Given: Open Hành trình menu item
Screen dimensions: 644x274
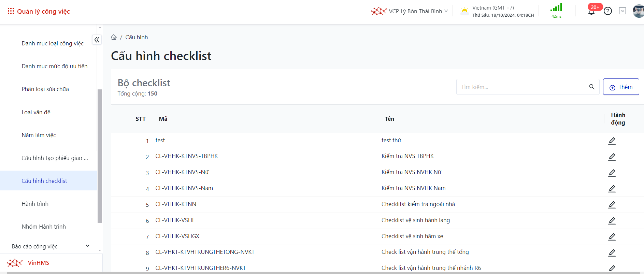Looking at the screenshot, I should 35,204.
